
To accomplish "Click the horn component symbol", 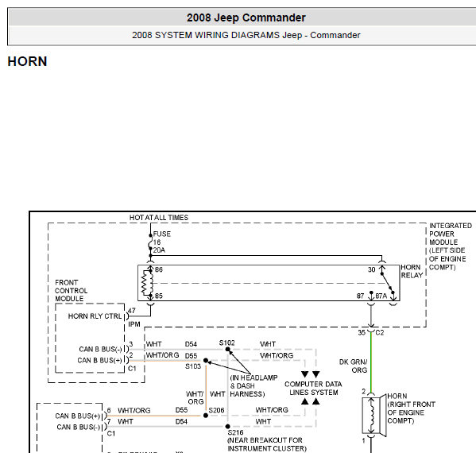I will [x=373, y=415].
